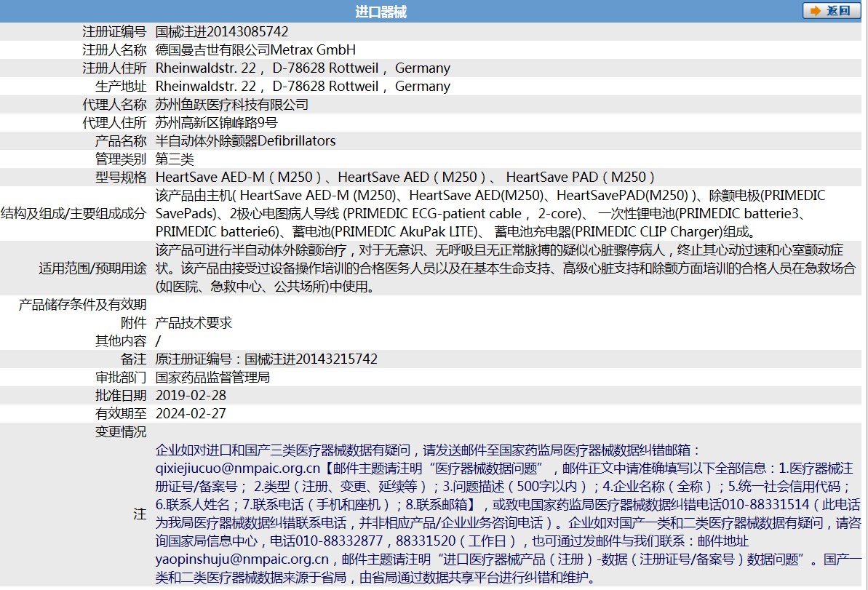Select the 进口器械 header title
This screenshot has width=868, height=590.
[381, 12]
